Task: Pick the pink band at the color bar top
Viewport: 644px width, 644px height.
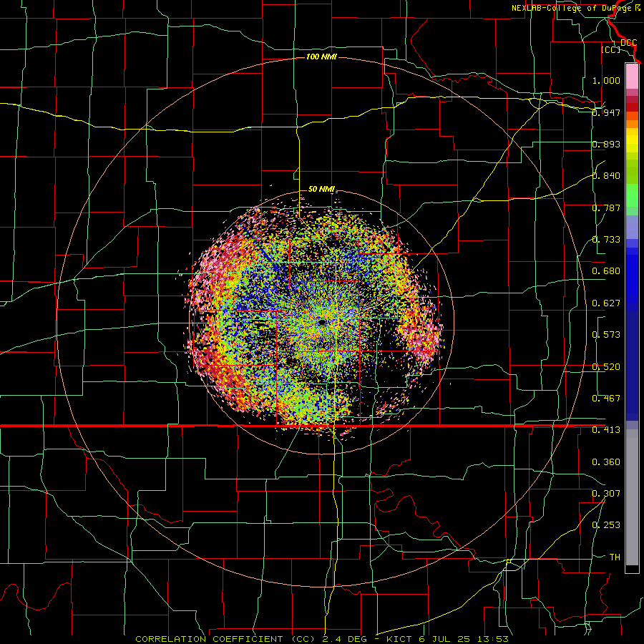Action: (632, 76)
